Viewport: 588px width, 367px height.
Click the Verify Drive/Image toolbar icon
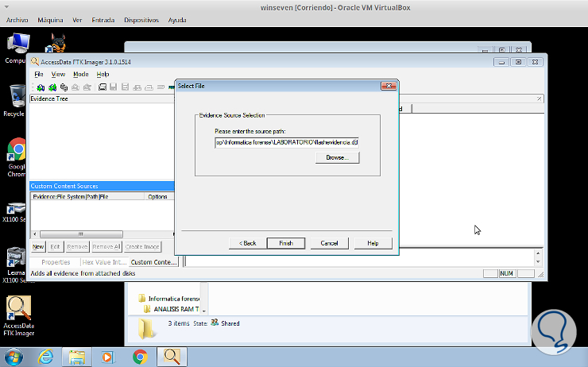tap(161, 87)
